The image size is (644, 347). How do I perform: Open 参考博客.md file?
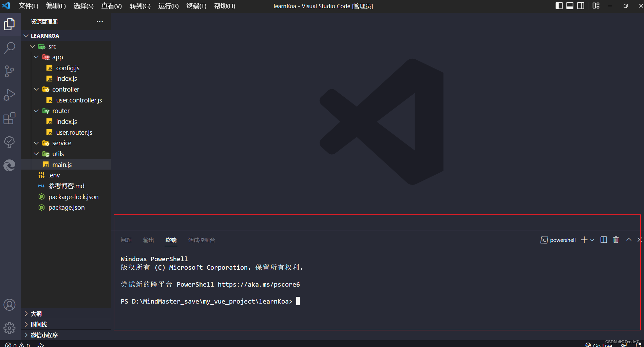[x=66, y=186]
